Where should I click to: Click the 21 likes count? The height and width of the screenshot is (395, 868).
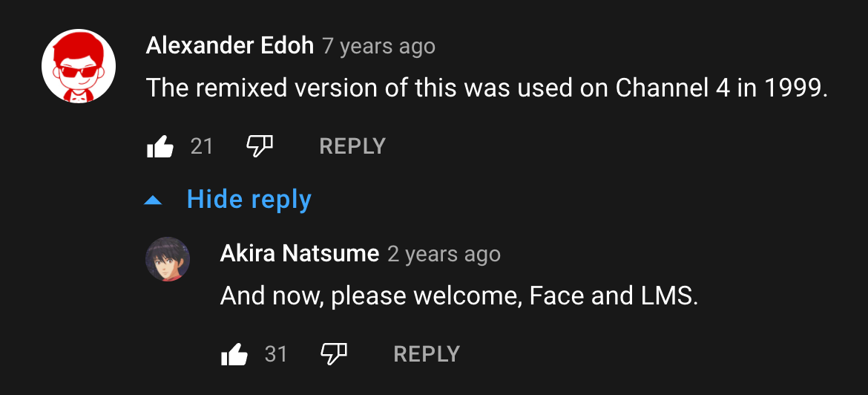pos(202,147)
